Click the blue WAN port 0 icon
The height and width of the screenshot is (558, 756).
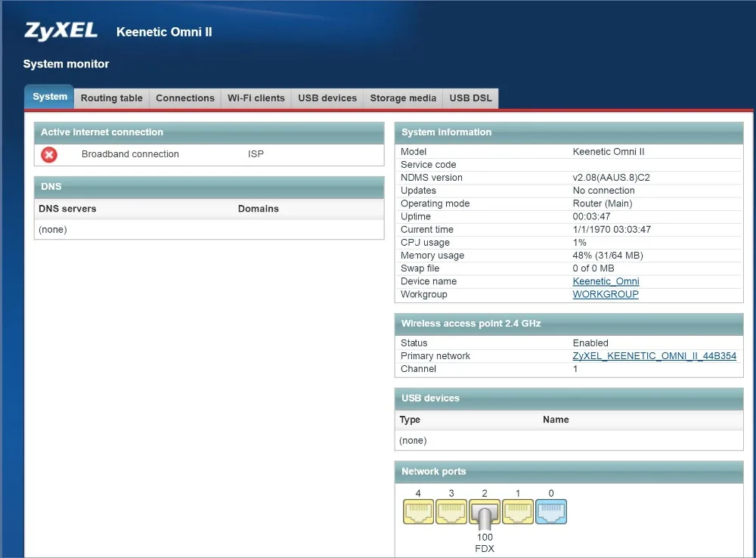click(551, 512)
